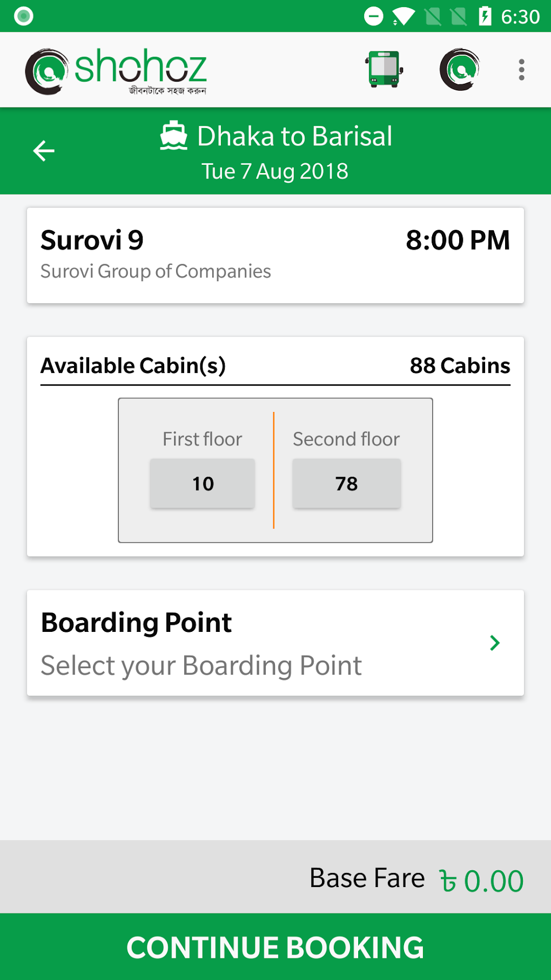551x980 pixels.
Task: Tap the Wi-Fi status icon
Action: [403, 16]
